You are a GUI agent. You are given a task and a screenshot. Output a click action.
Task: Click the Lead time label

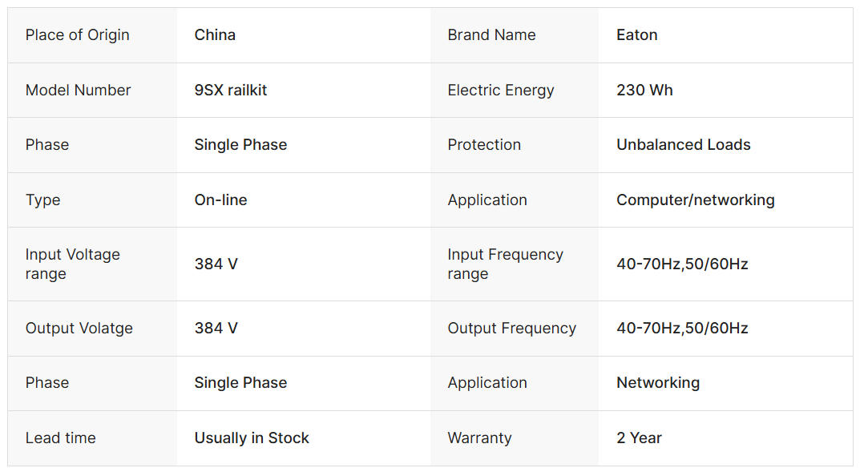click(x=60, y=438)
